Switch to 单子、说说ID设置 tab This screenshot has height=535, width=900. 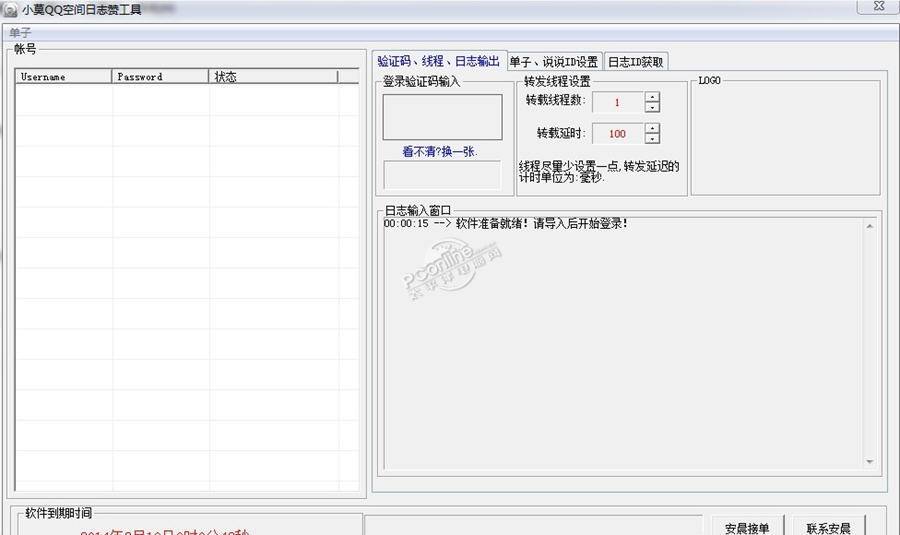coord(554,62)
